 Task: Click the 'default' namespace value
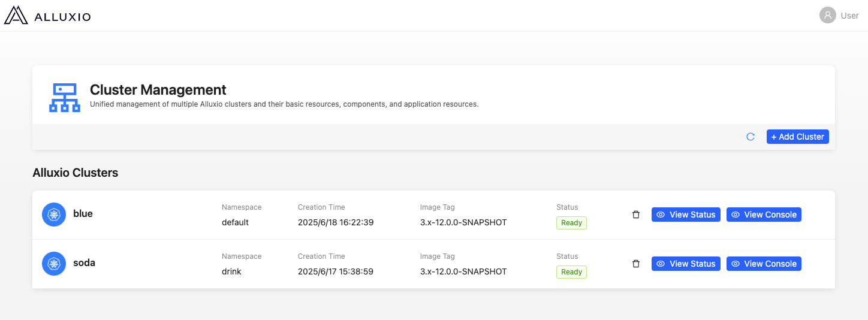coord(235,222)
